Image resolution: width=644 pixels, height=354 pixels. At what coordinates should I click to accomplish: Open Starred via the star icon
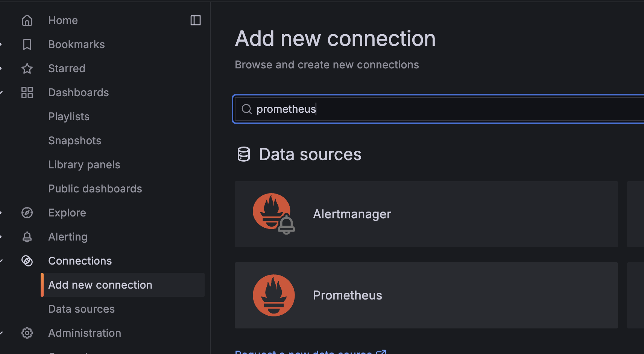pyautogui.click(x=27, y=68)
